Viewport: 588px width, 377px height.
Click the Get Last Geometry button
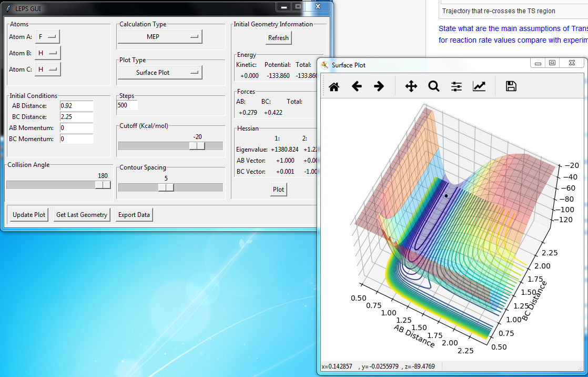click(82, 215)
